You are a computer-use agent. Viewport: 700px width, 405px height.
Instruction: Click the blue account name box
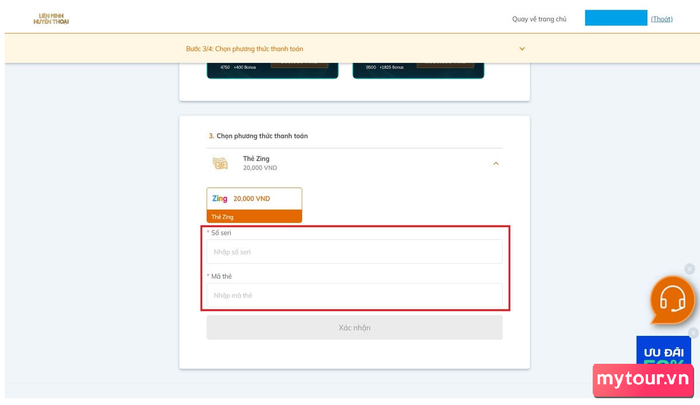(x=616, y=18)
